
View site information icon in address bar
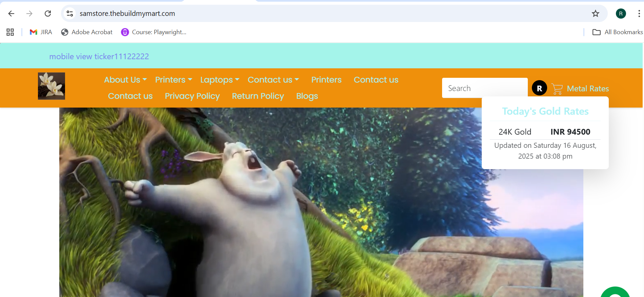click(70, 14)
